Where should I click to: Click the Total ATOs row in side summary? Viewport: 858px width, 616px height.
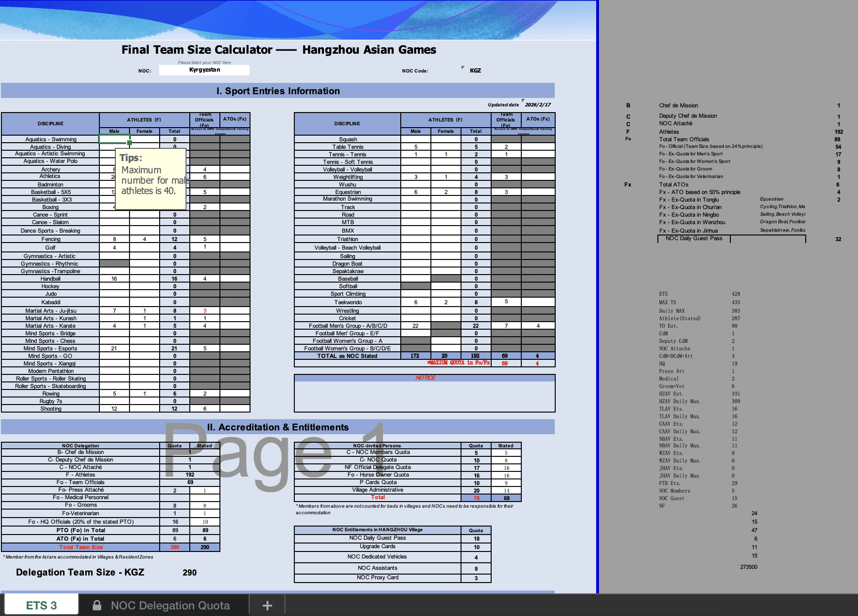673,185
